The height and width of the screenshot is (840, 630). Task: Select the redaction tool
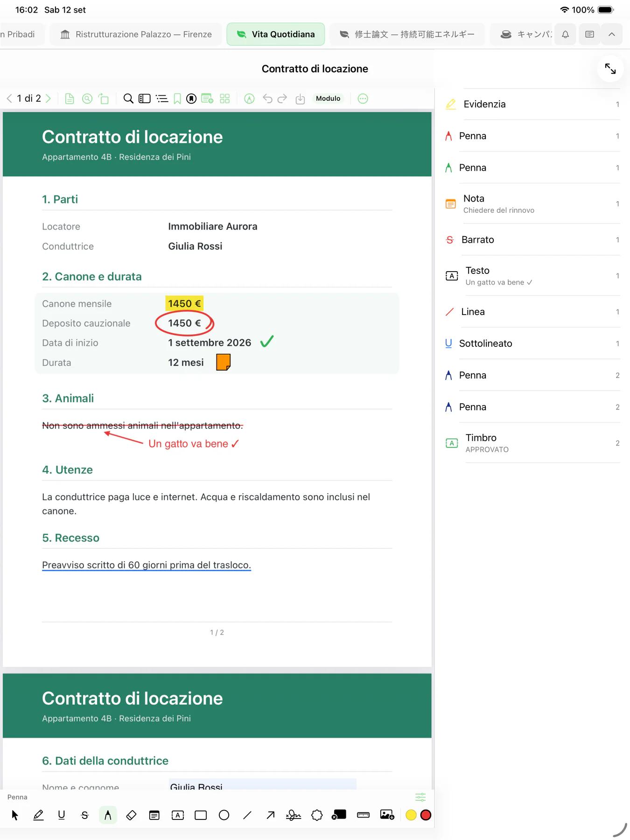click(339, 815)
